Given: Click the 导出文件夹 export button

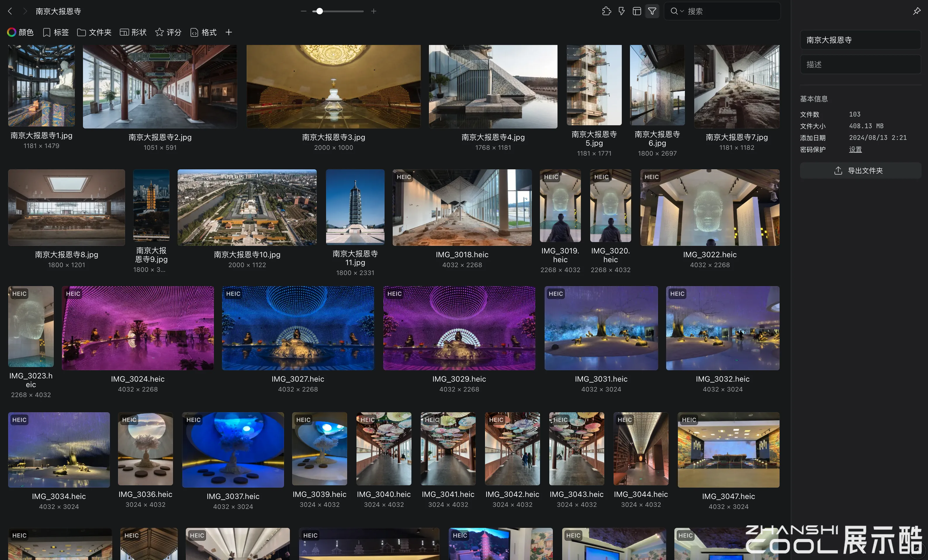Looking at the screenshot, I should point(860,171).
